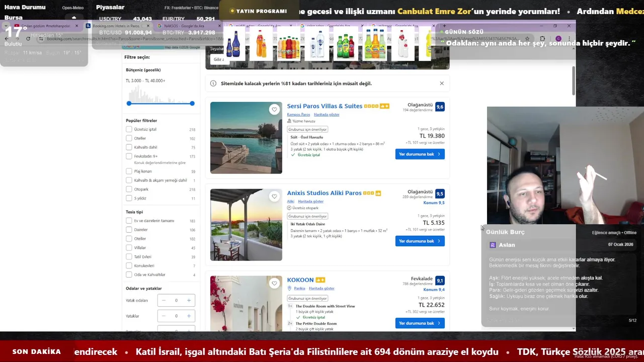Image resolution: width=644 pixels, height=362 pixels.
Task: Click browser reload icon
Action: [28, 38]
